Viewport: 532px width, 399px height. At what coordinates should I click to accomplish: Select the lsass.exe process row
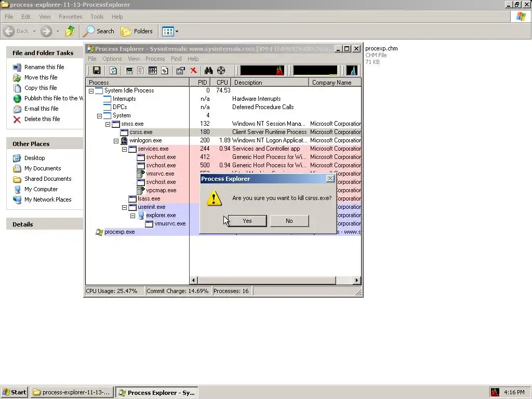pos(149,199)
